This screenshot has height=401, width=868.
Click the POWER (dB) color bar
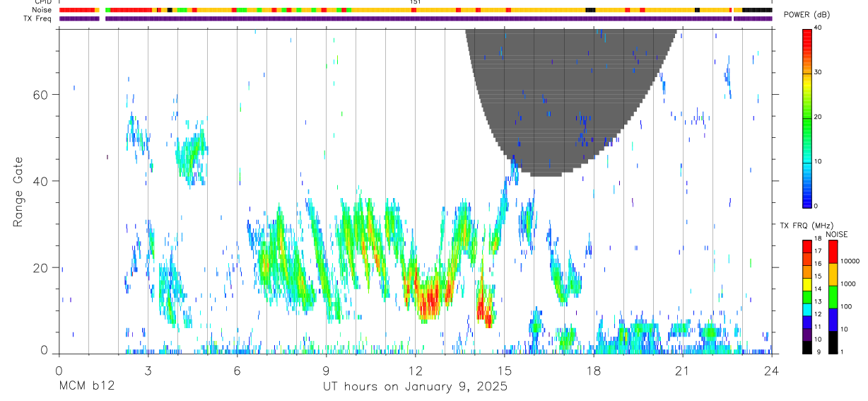tap(807, 117)
